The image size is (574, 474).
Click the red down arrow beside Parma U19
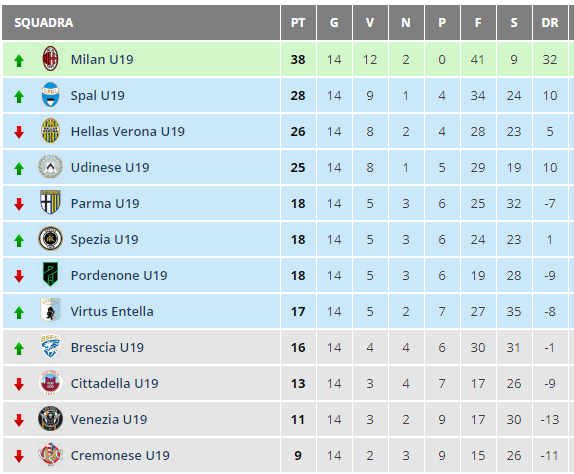click(19, 204)
